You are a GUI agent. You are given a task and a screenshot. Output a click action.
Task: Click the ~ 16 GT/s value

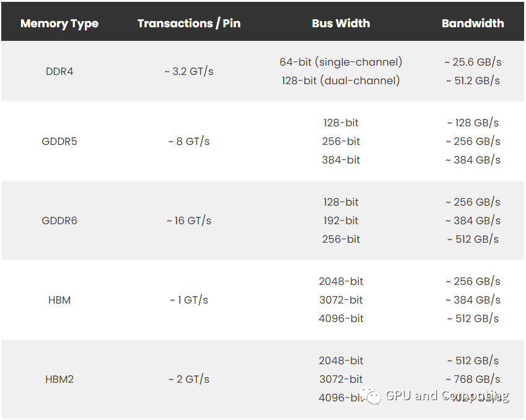(x=189, y=221)
